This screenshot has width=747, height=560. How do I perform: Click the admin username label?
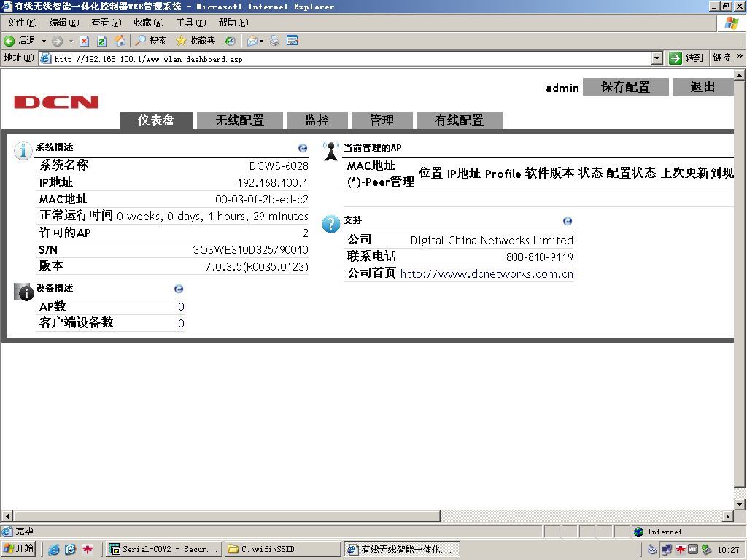[562, 88]
